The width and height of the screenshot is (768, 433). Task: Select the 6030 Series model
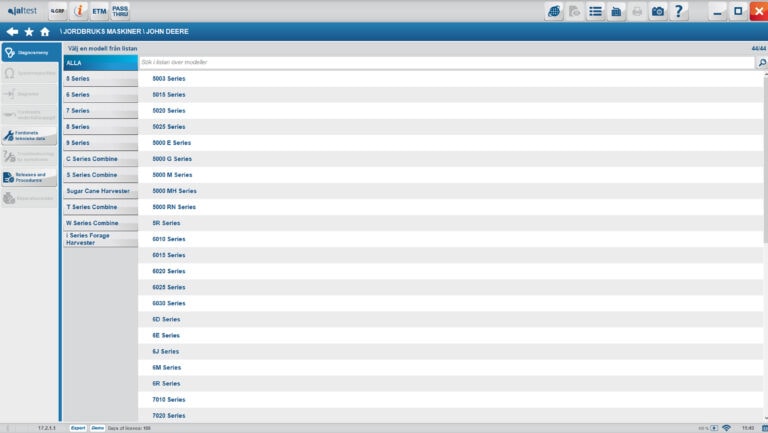(451, 303)
